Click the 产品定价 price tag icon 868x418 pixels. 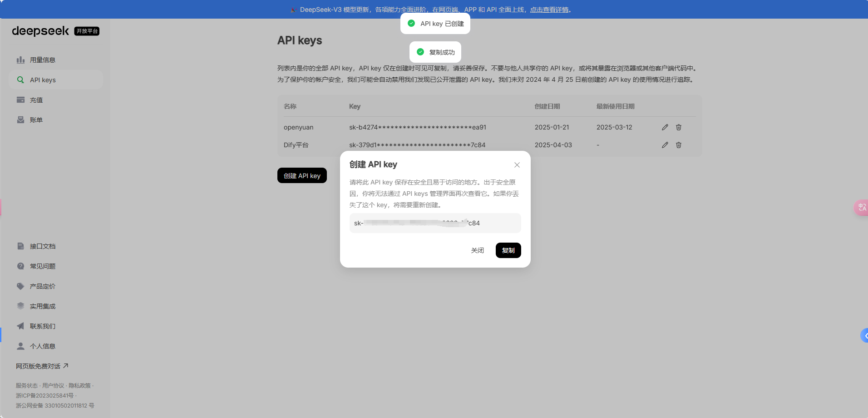click(20, 286)
